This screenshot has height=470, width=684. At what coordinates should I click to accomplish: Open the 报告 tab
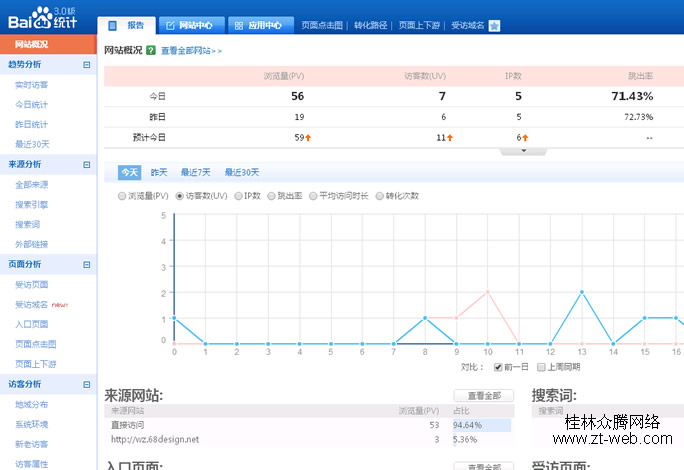(x=127, y=25)
